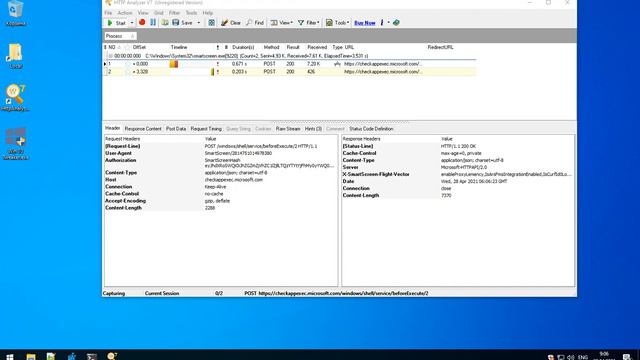The height and width of the screenshot is (360, 640).
Task: Open the Tools toolbar dropdown
Action: click(337, 23)
